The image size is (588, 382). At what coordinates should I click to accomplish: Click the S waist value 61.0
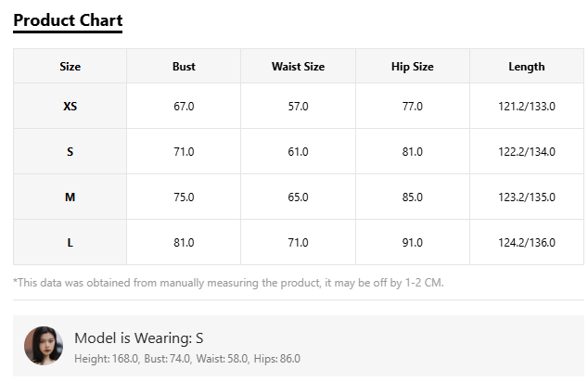coord(298,152)
